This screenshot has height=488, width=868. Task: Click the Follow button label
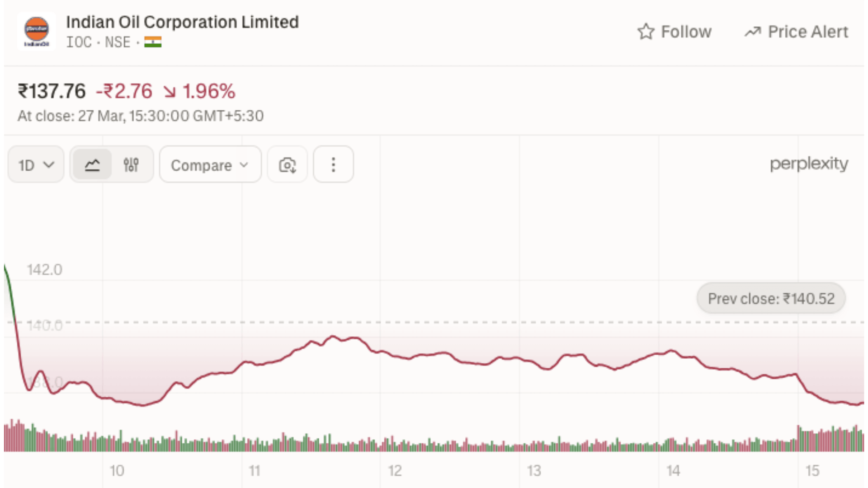[686, 32]
